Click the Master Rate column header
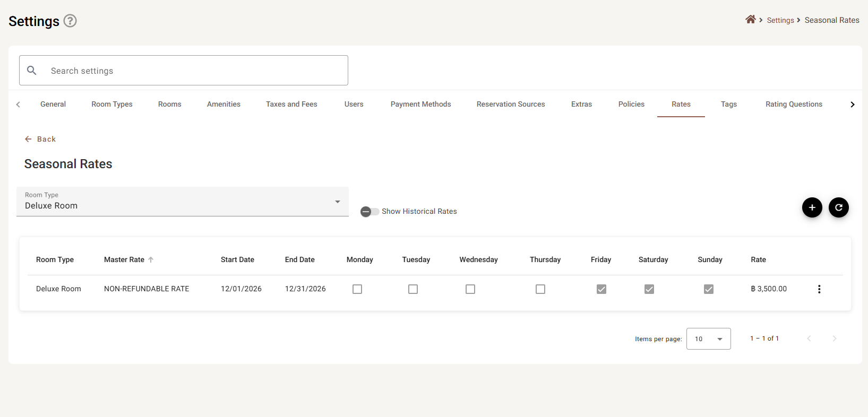The width and height of the screenshot is (868, 417). pos(124,259)
